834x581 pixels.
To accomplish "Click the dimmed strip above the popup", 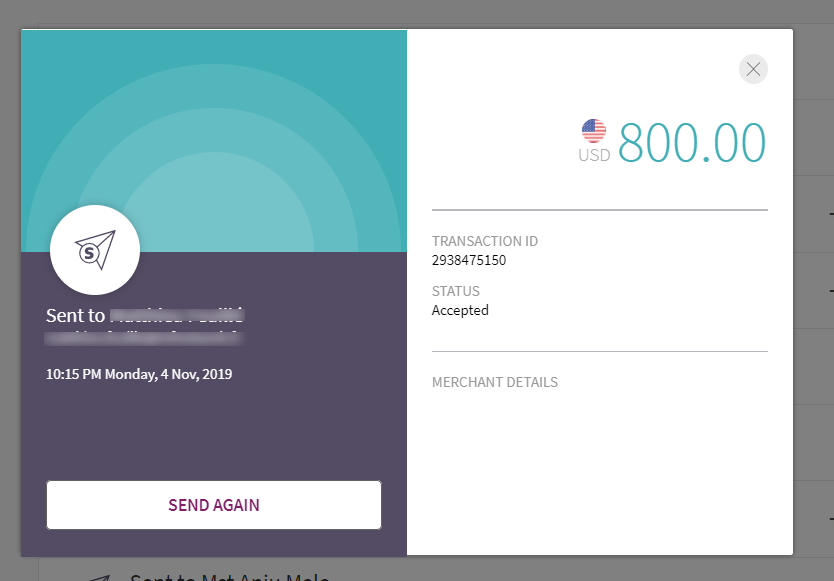I will click(x=400, y=13).
